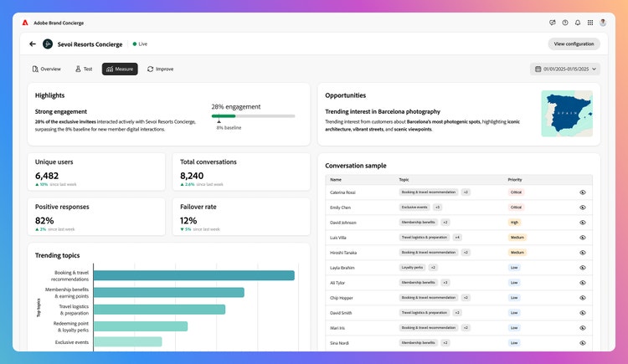The height and width of the screenshot is (364, 628).
Task: Click the View configuration button
Action: (574, 44)
